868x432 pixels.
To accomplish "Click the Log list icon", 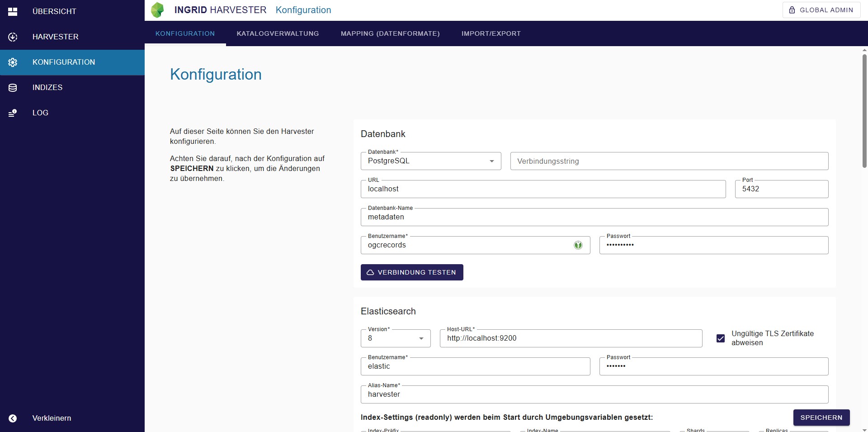I will pos(13,113).
